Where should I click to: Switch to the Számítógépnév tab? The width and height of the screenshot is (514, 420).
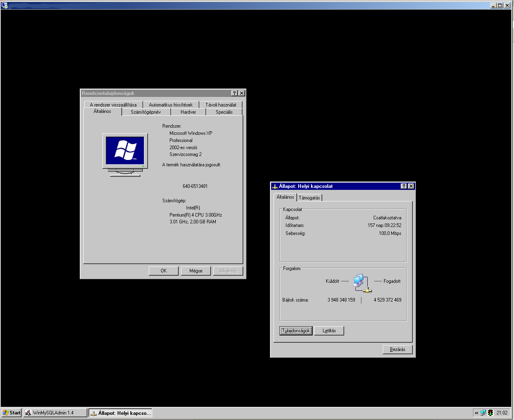pos(146,112)
